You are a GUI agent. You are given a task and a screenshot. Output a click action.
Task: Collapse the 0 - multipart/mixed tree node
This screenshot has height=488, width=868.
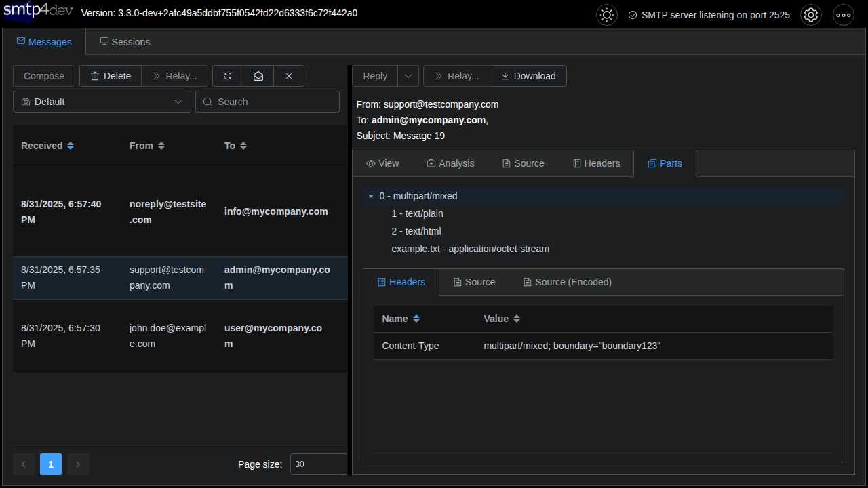[x=371, y=196]
